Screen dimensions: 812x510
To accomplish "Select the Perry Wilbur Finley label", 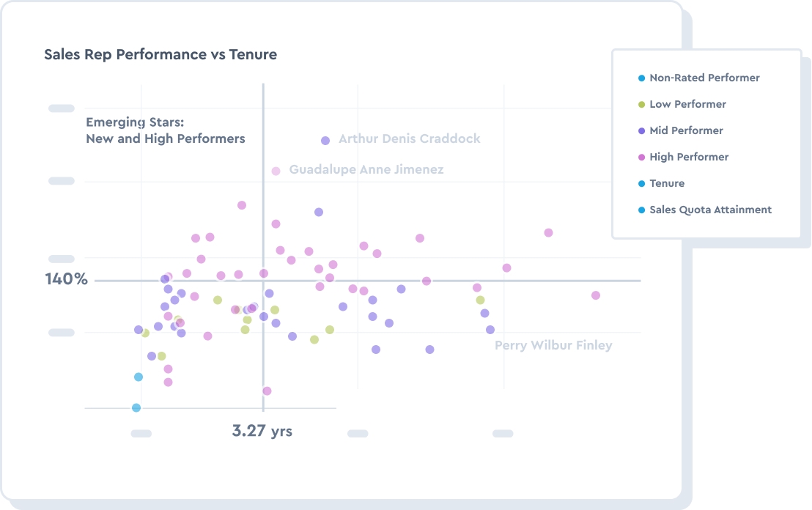I will point(553,345).
